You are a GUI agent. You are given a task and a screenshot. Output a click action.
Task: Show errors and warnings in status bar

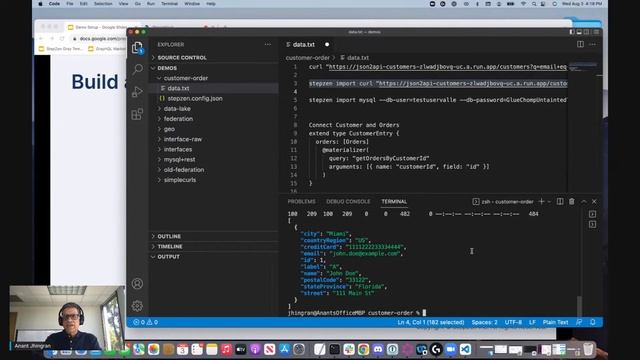pos(145,322)
